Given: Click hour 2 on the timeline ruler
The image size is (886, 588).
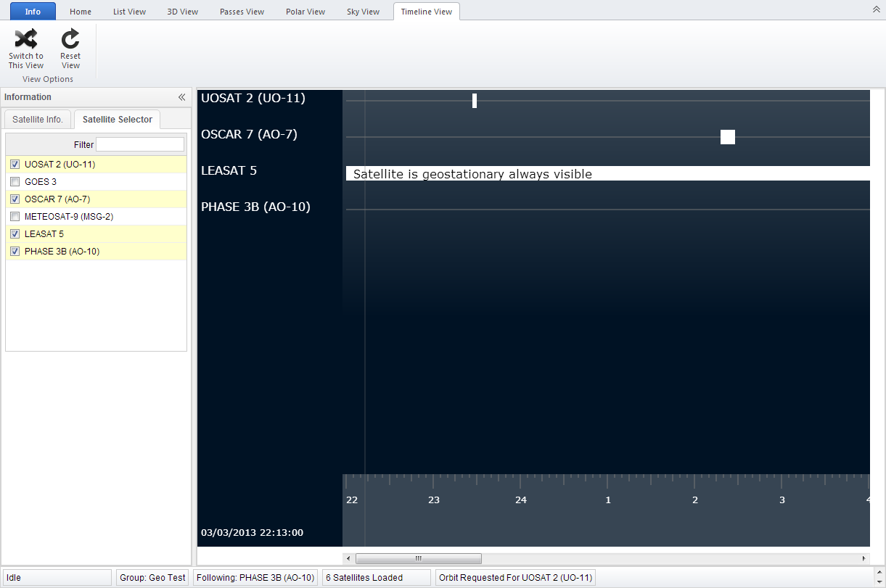Looking at the screenshot, I should click(695, 500).
